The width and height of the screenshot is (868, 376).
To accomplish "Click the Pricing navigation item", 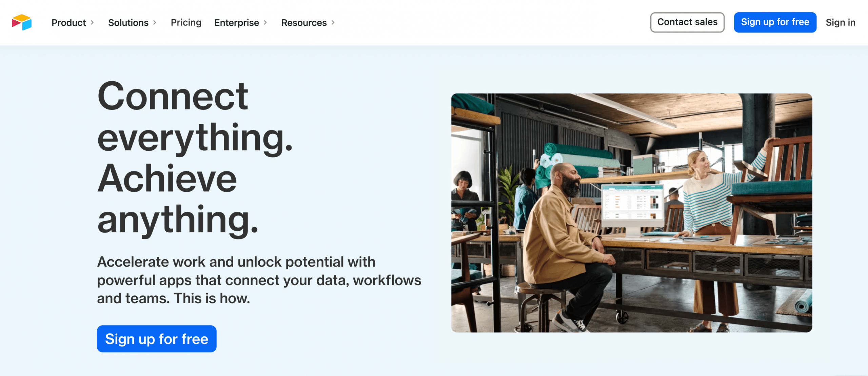I will coord(186,22).
